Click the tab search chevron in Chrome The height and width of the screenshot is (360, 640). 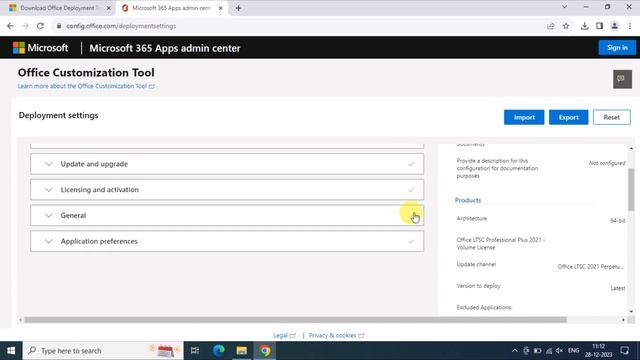[x=564, y=7]
